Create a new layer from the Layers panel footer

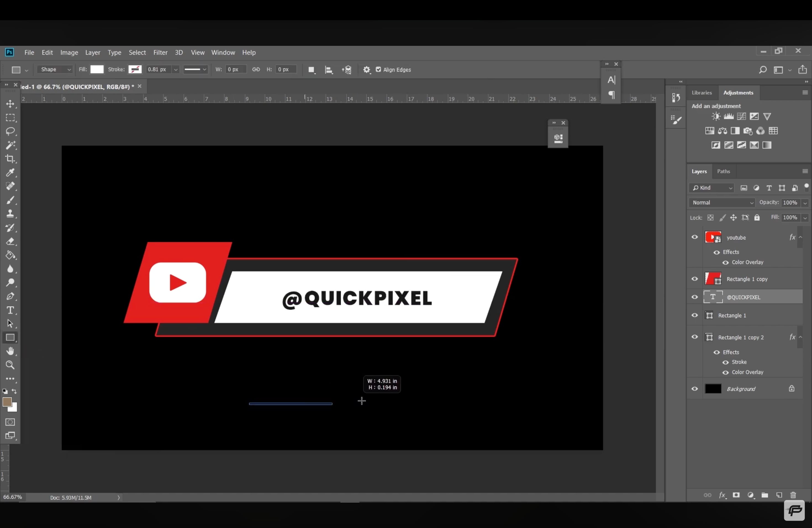pos(779,495)
